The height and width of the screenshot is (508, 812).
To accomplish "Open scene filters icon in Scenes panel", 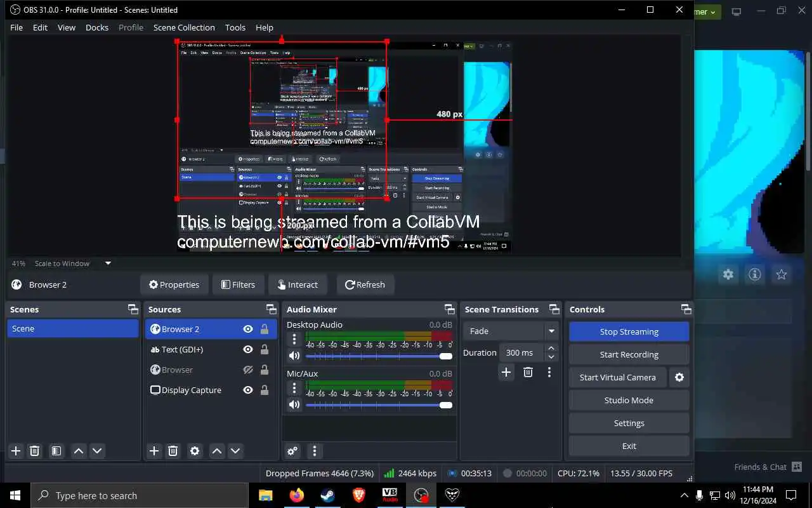I will (56, 451).
